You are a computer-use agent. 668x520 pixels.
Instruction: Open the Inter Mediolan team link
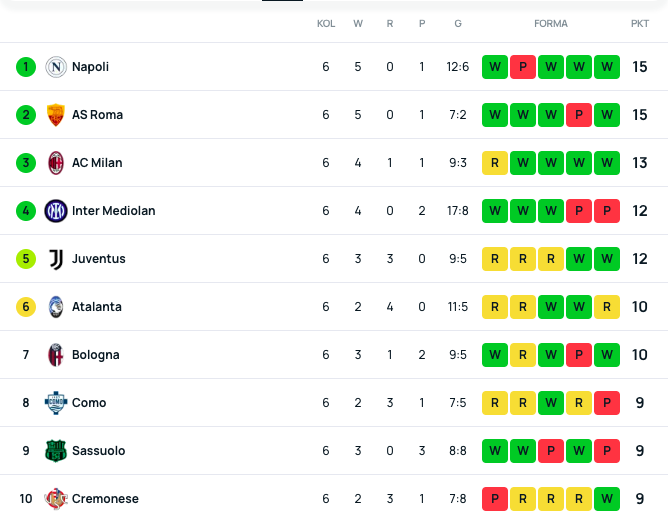[x=113, y=211]
